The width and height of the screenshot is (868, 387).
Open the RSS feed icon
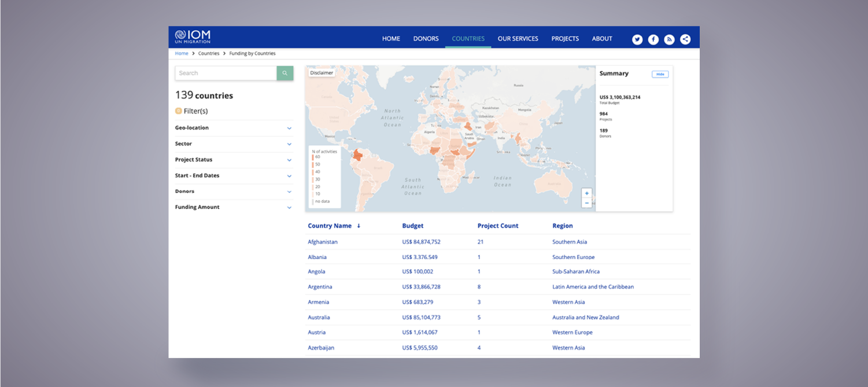click(x=669, y=39)
